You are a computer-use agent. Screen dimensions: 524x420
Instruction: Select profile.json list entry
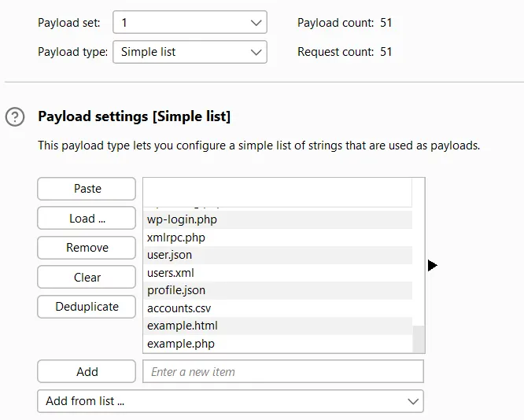[176, 290]
